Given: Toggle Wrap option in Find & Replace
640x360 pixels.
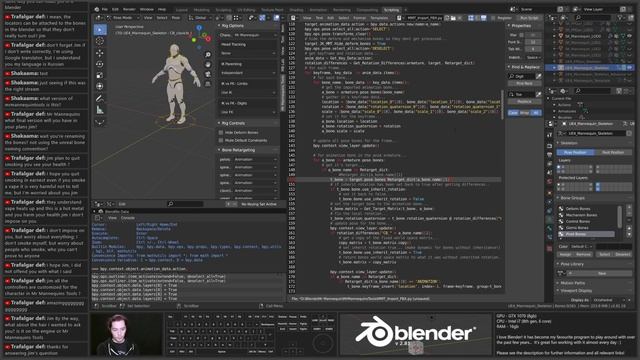Looking at the screenshot, I should (524, 113).
